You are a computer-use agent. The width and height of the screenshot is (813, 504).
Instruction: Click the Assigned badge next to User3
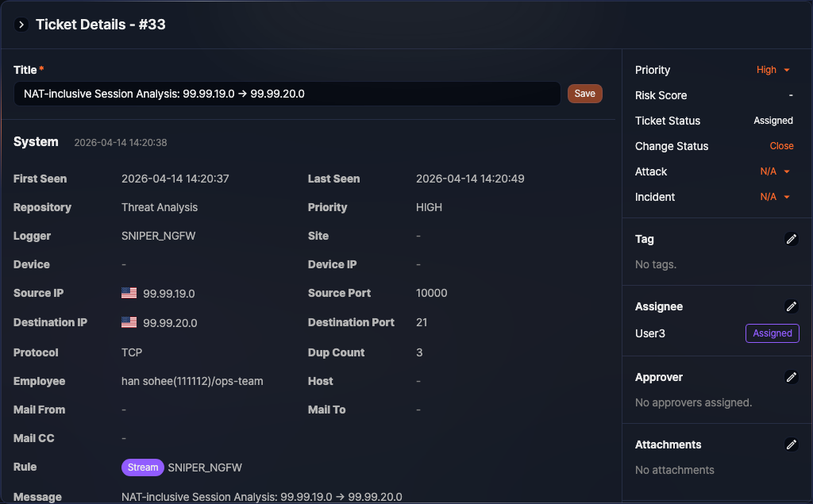(772, 333)
